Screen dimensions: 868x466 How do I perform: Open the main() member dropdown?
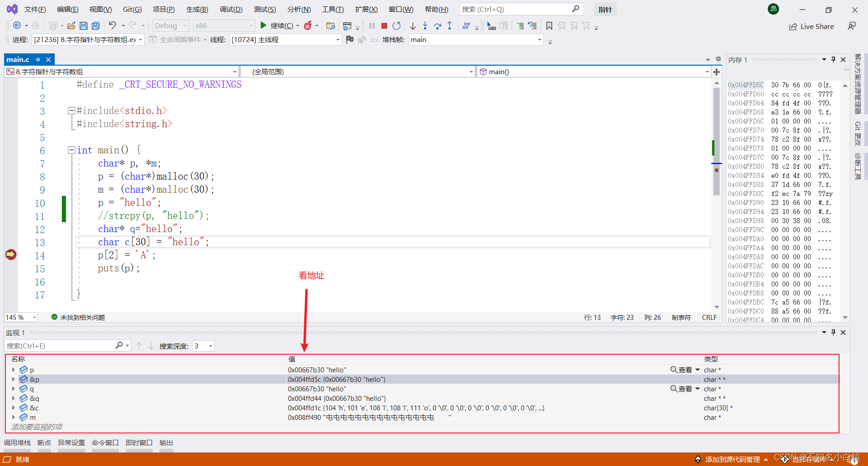point(594,71)
